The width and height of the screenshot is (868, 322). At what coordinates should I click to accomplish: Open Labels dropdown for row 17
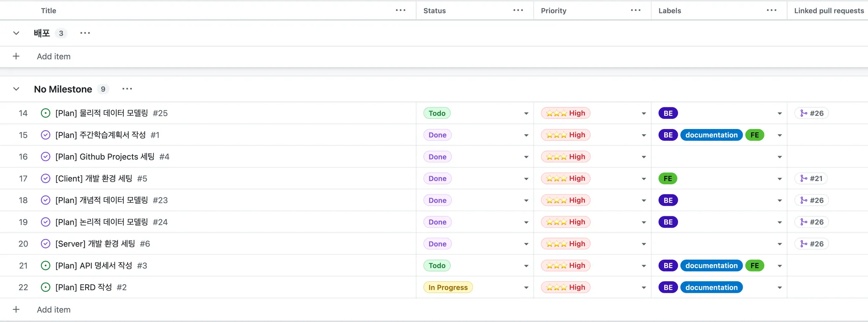[x=779, y=179]
